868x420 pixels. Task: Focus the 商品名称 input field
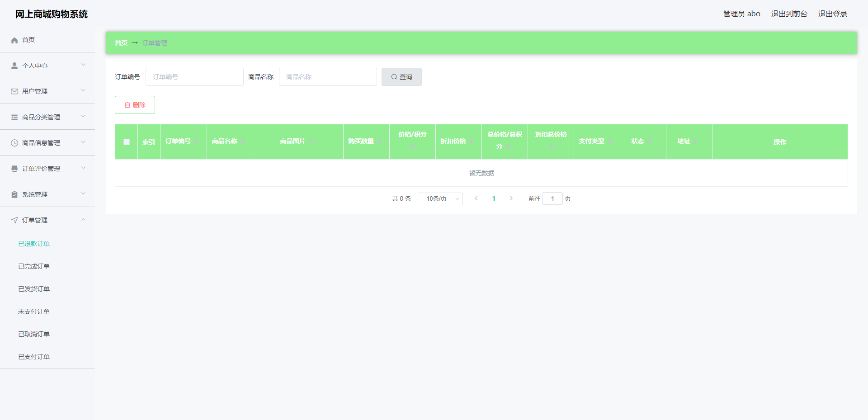click(328, 77)
